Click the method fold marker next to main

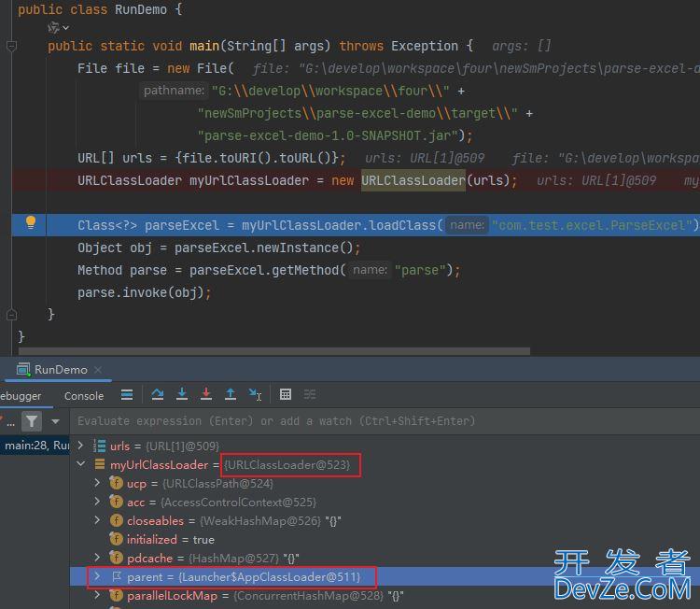click(x=11, y=46)
